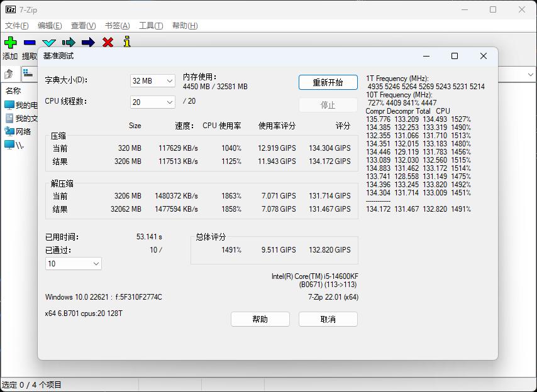Open the passes count 10 dropdown
Image resolution: width=537 pixels, height=392 pixels.
pyautogui.click(x=74, y=264)
